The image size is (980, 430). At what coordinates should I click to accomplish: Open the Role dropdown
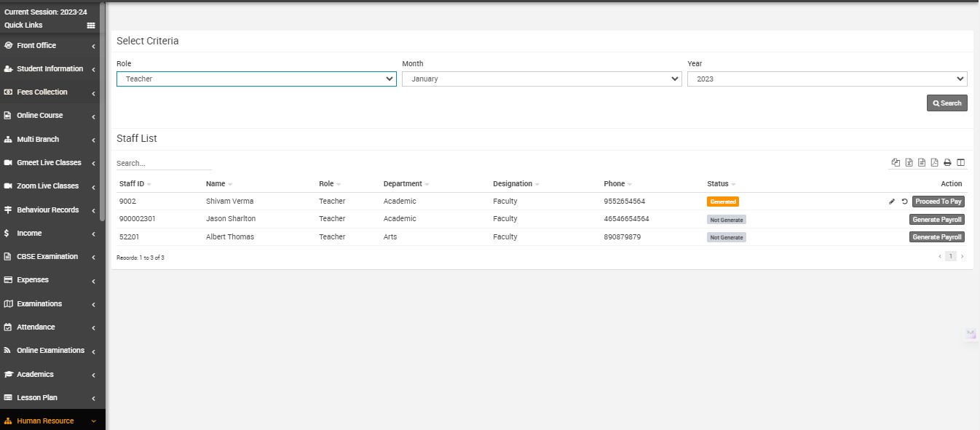[x=256, y=79]
